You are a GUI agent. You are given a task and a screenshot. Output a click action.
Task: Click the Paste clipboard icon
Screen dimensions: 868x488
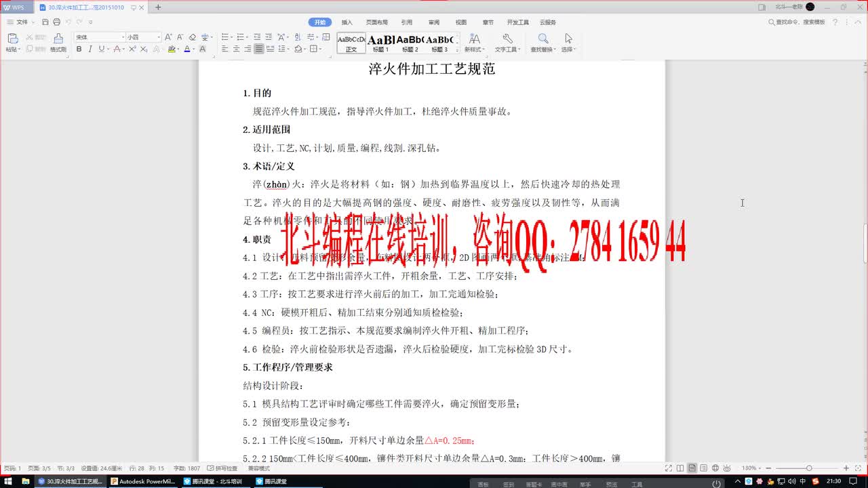tap(12, 38)
